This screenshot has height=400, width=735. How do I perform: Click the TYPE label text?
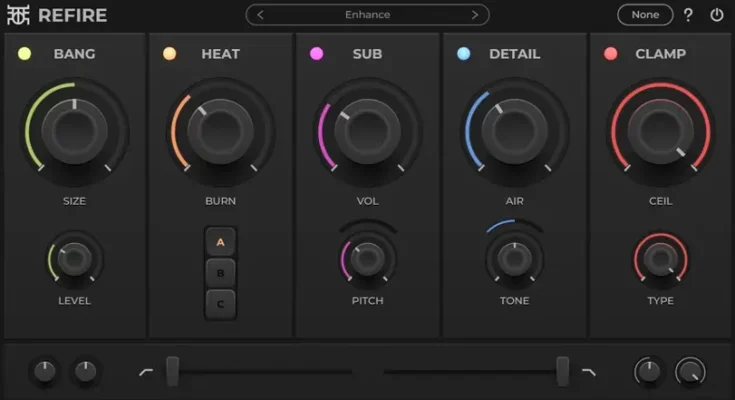click(x=660, y=301)
